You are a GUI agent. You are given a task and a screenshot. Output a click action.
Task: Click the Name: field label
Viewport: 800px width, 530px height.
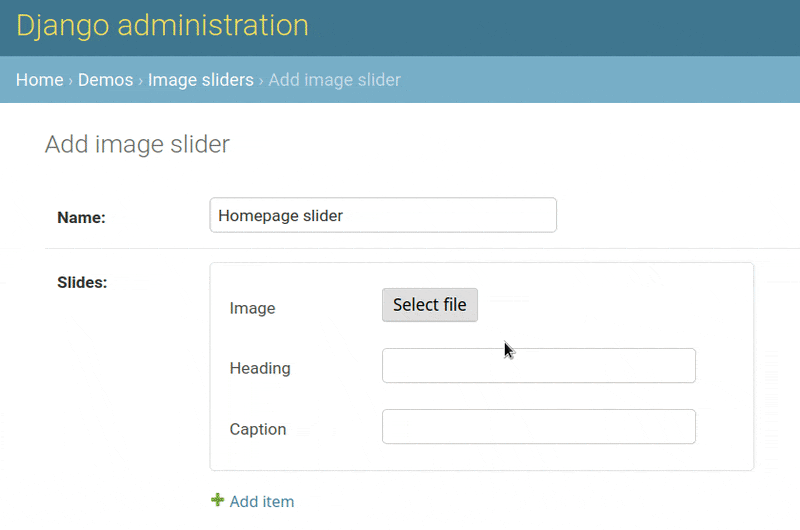81,217
